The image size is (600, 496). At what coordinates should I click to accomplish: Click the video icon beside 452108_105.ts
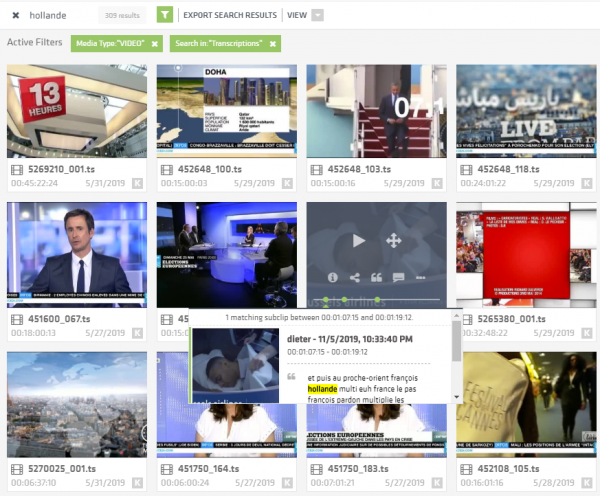(x=466, y=469)
